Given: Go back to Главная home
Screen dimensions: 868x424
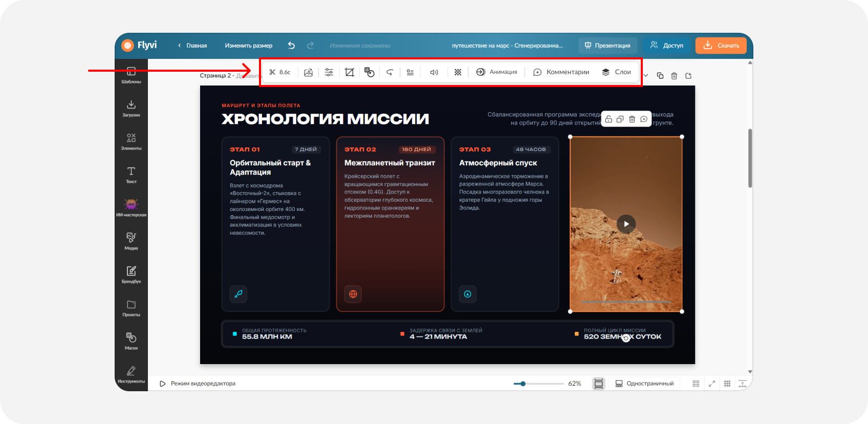Looking at the screenshot, I should click(192, 46).
